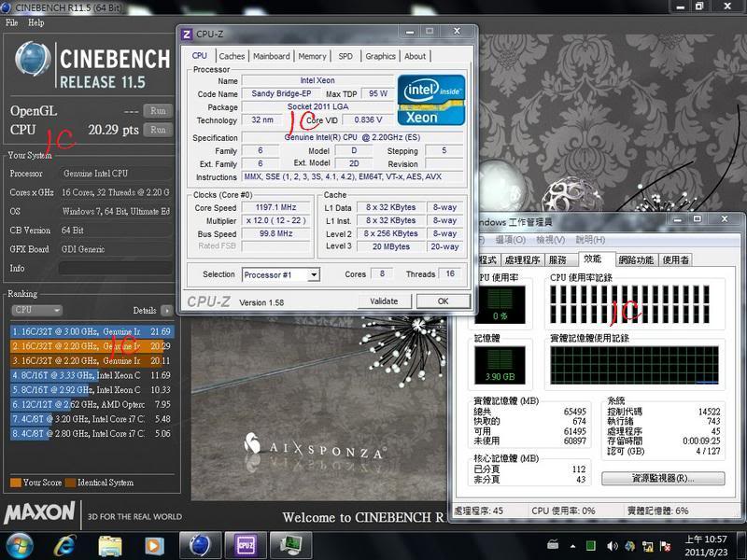
Task: Click the Cinebench title bar icon
Action: click(6, 7)
